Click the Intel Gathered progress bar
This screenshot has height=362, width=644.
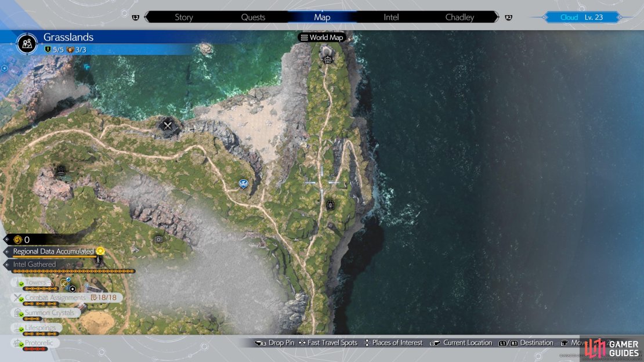(x=74, y=271)
